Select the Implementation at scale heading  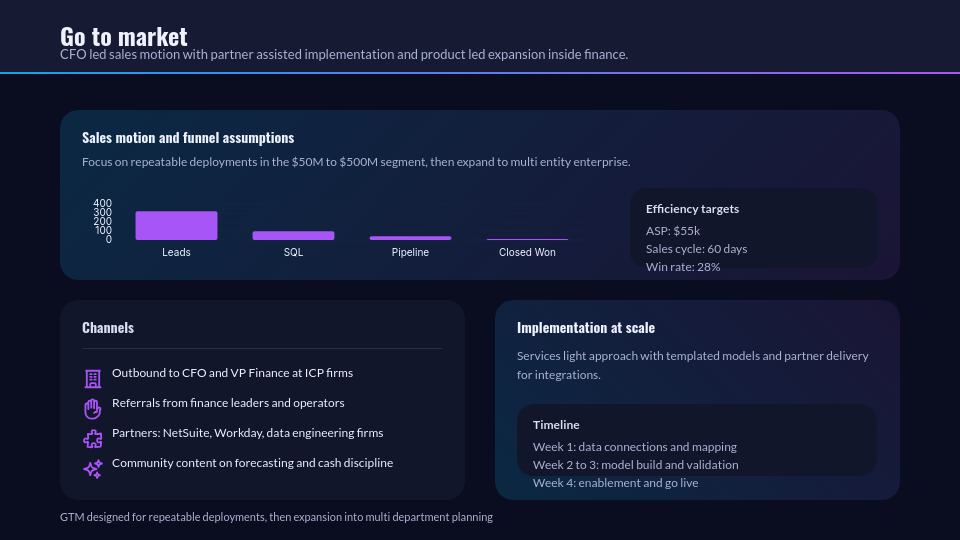(586, 328)
